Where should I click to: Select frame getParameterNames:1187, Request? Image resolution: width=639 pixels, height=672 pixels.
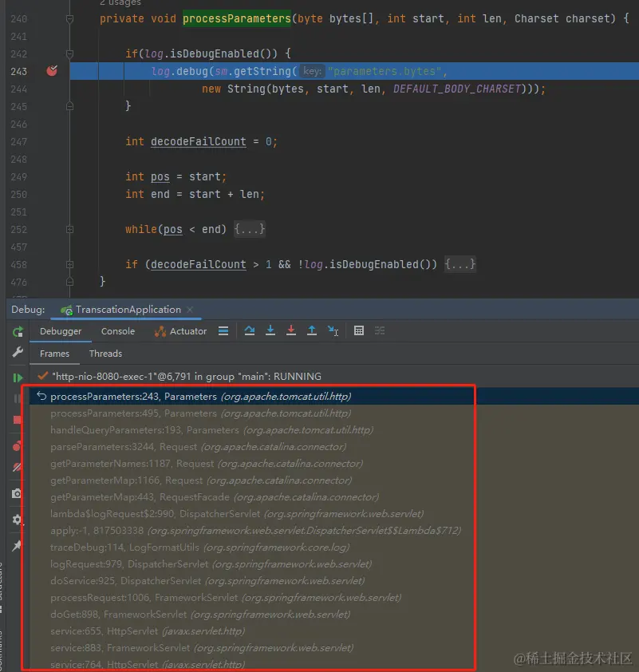click(x=334, y=463)
